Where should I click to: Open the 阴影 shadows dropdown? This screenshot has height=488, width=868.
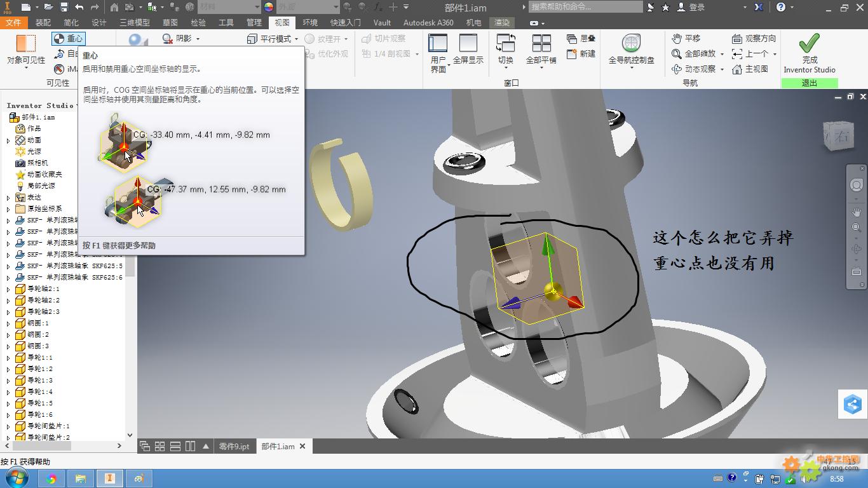pyautogui.click(x=181, y=39)
